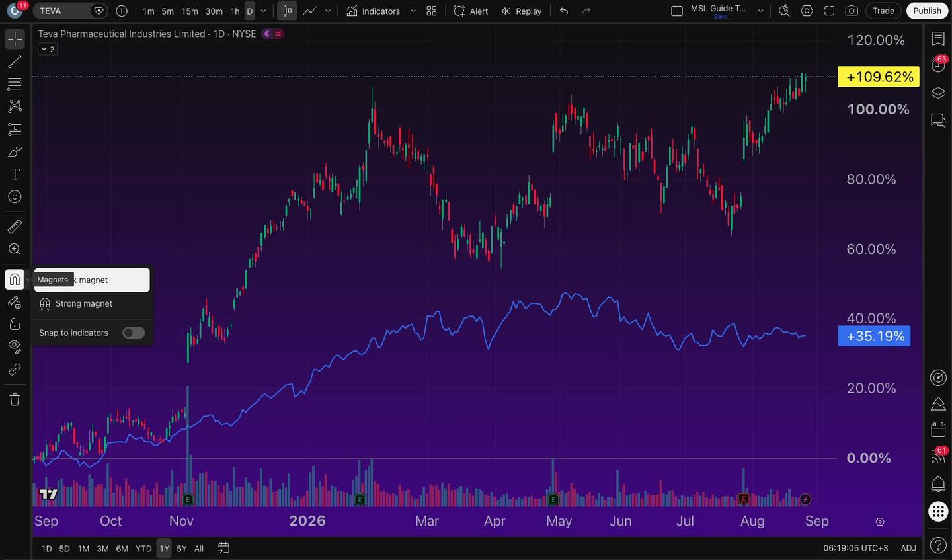
Task: Open the layout setup square icon
Action: tap(677, 11)
